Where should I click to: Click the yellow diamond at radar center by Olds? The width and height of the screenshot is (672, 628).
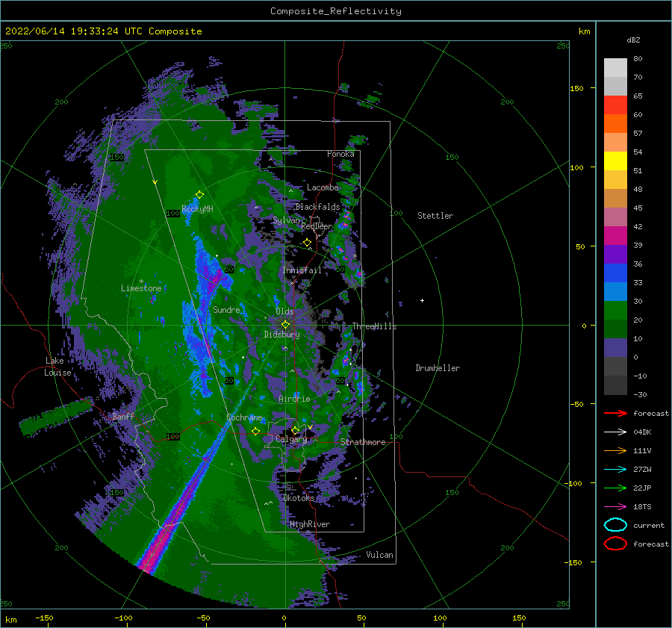(285, 325)
